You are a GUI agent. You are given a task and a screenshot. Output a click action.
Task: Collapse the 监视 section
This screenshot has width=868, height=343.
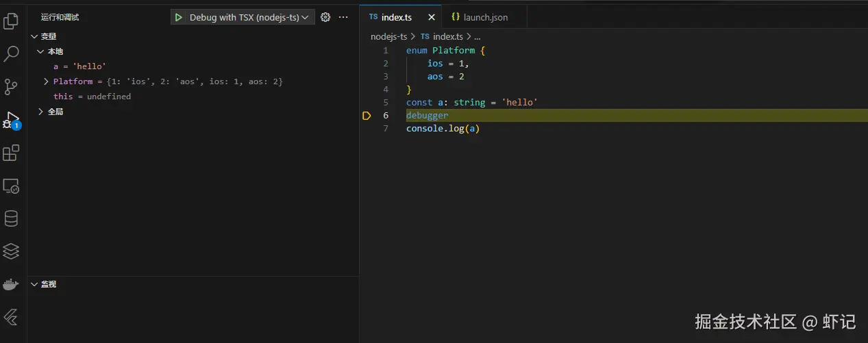coord(34,284)
